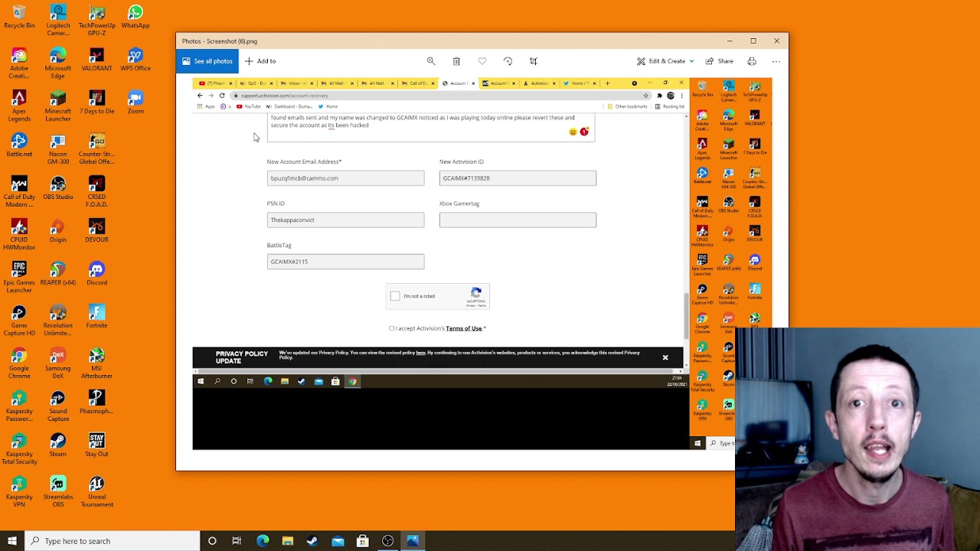The height and width of the screenshot is (551, 980).
Task: Select the Kaspersky Password Manager icon
Action: click(x=19, y=406)
